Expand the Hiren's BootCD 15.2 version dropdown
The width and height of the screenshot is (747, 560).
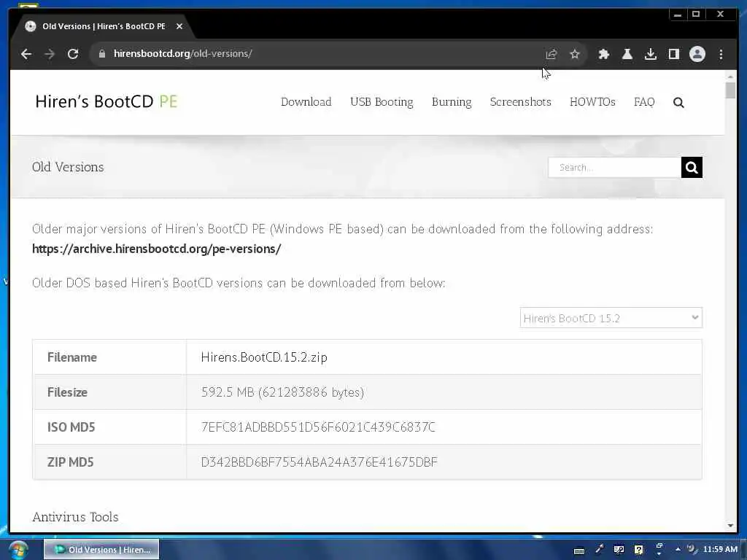point(611,318)
